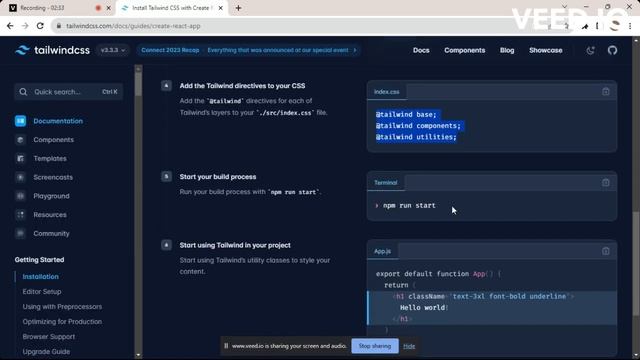Click the address bar URL
Screen dimensions: 640x360
(x=133, y=26)
